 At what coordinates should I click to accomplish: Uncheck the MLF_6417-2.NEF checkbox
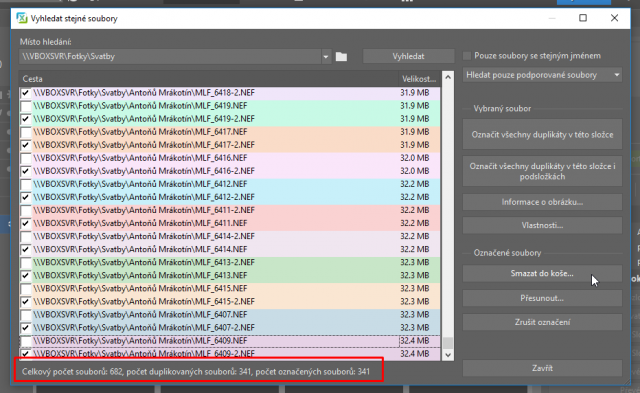pos(26,145)
